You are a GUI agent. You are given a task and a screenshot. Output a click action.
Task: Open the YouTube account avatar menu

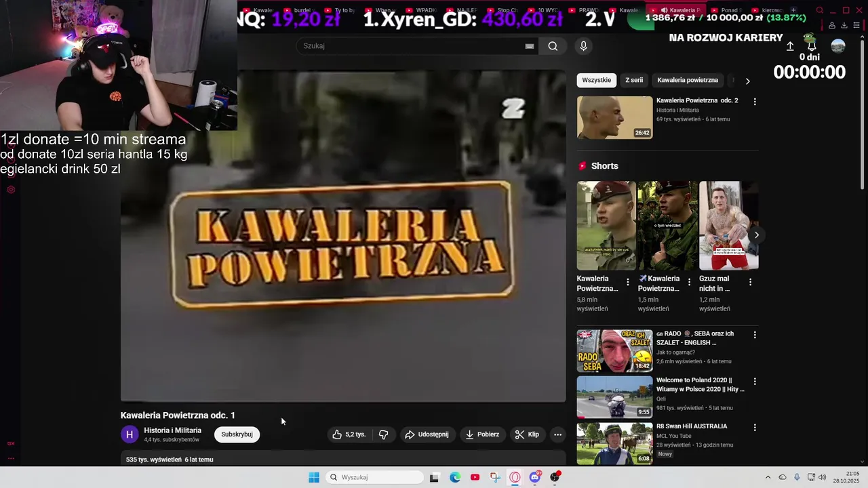click(838, 46)
